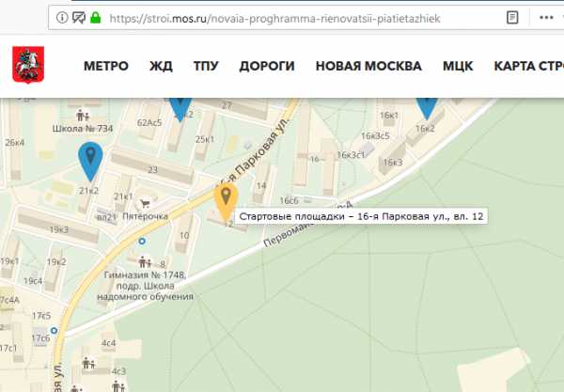Select ТПУ in the navigation bar
Image resolution: width=564 pixels, height=392 pixels.
[x=206, y=67]
